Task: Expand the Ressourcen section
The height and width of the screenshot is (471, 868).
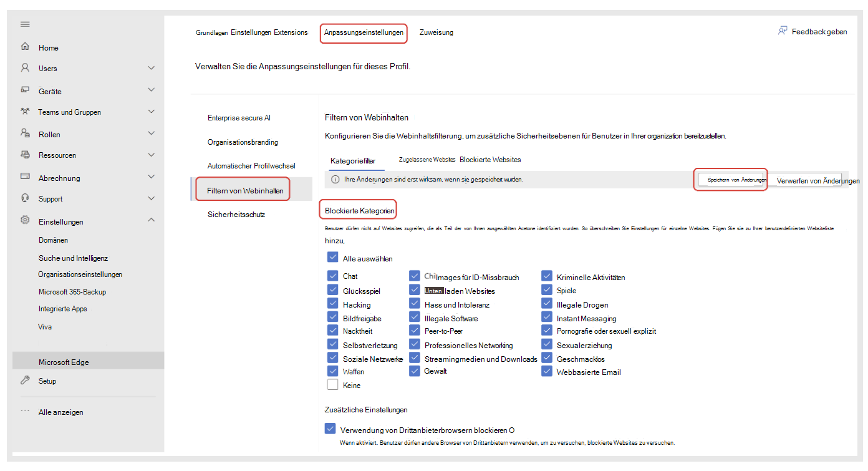Action: pyautogui.click(x=151, y=155)
